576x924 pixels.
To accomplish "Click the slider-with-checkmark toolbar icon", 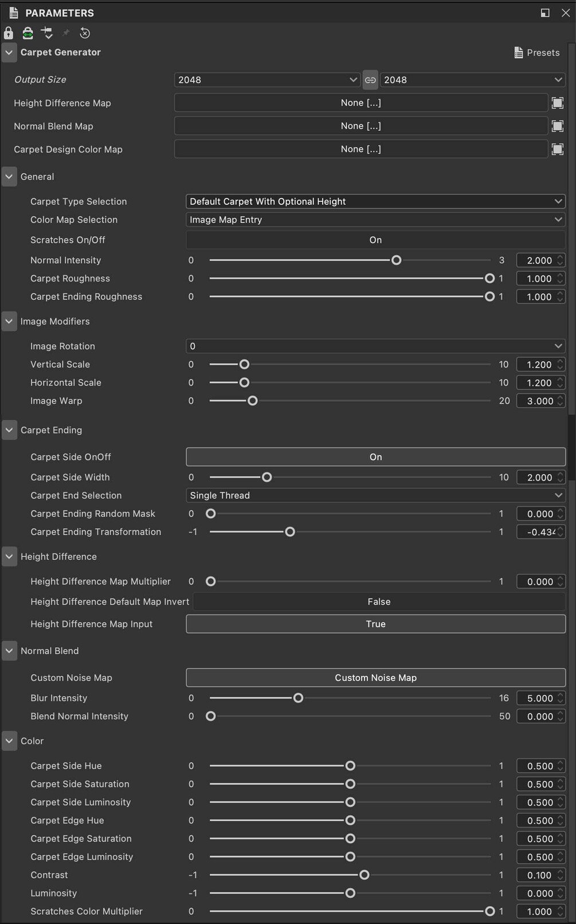I will point(47,33).
